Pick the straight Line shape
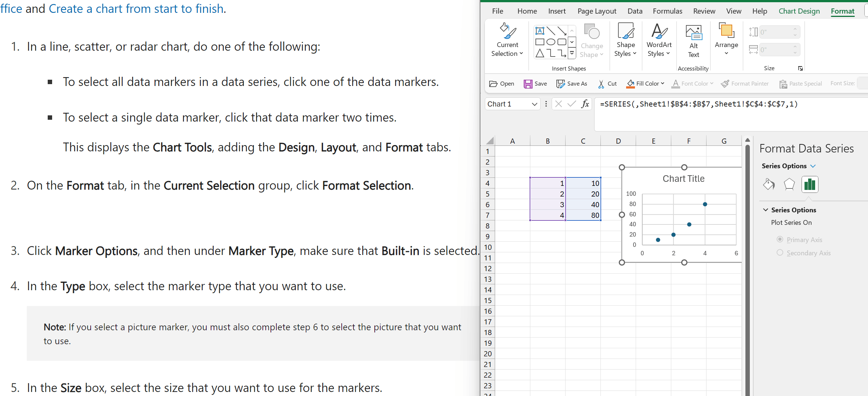The height and width of the screenshot is (396, 868). click(x=551, y=31)
